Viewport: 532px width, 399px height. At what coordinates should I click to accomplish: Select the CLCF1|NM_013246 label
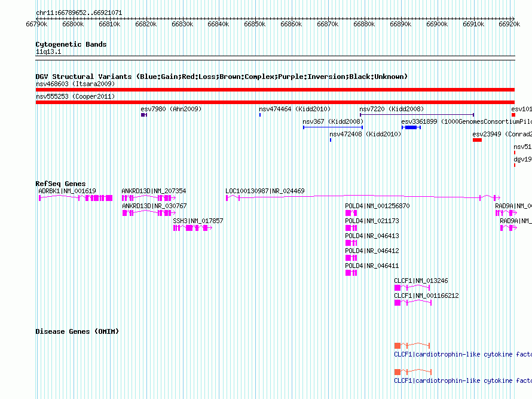click(421, 281)
